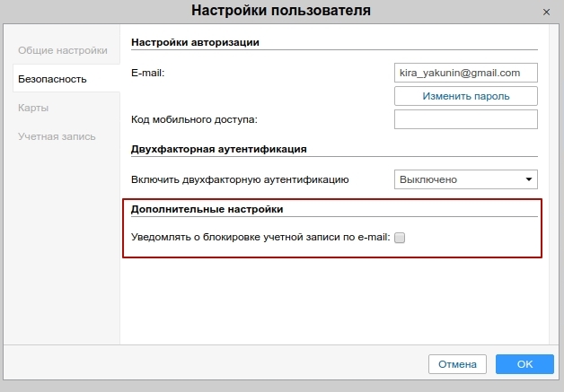Click the Код мобильного доступа label text
This screenshot has height=392, width=564.
(195, 119)
